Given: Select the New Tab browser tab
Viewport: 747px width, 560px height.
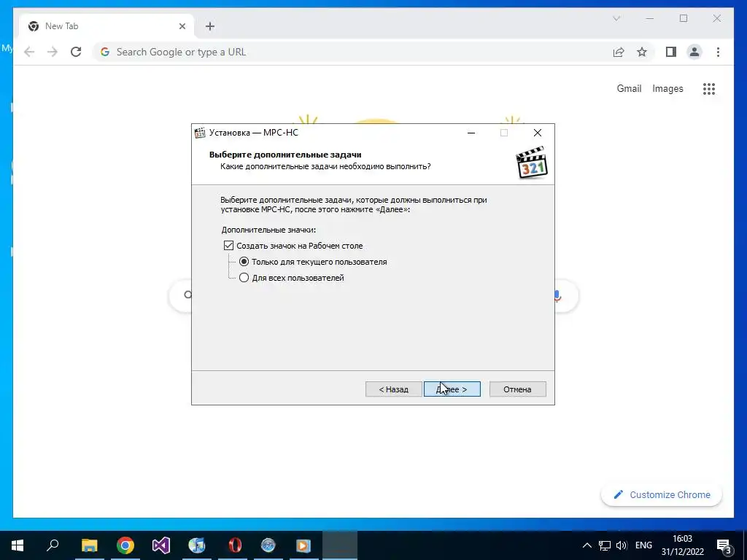Looking at the screenshot, I should coord(107,26).
